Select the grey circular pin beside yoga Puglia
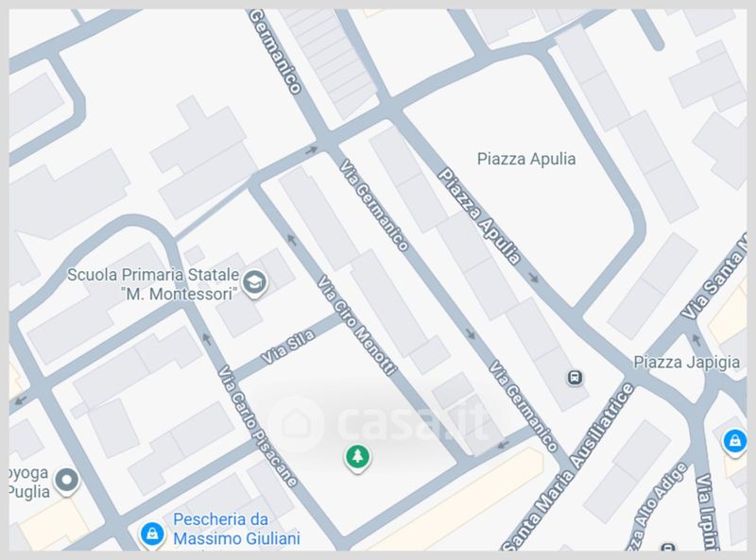This screenshot has height=560, width=756. click(x=66, y=481)
